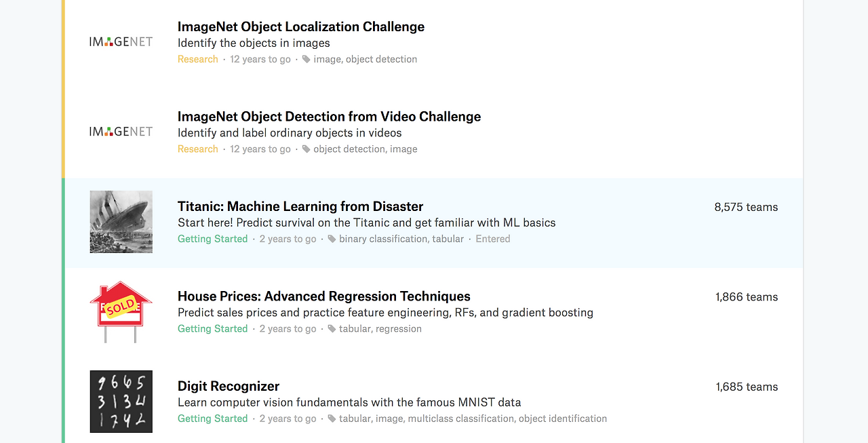This screenshot has width=868, height=443.
Task: Click Research label under ImageNet Object Localization
Action: [197, 59]
